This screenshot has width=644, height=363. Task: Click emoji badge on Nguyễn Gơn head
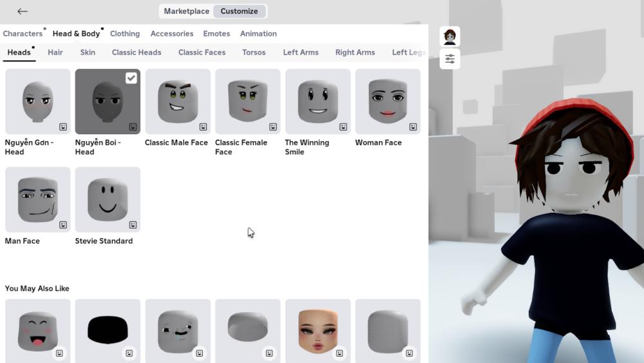point(63,126)
